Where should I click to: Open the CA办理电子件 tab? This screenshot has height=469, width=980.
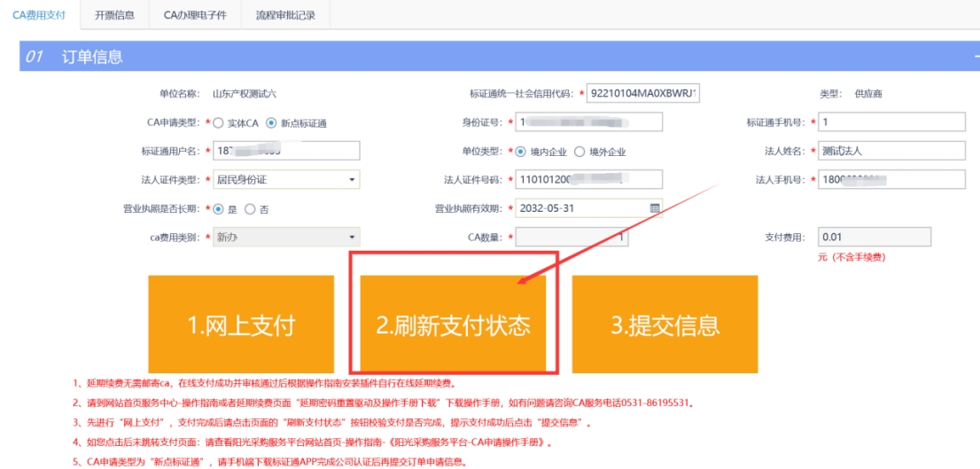[x=194, y=15]
